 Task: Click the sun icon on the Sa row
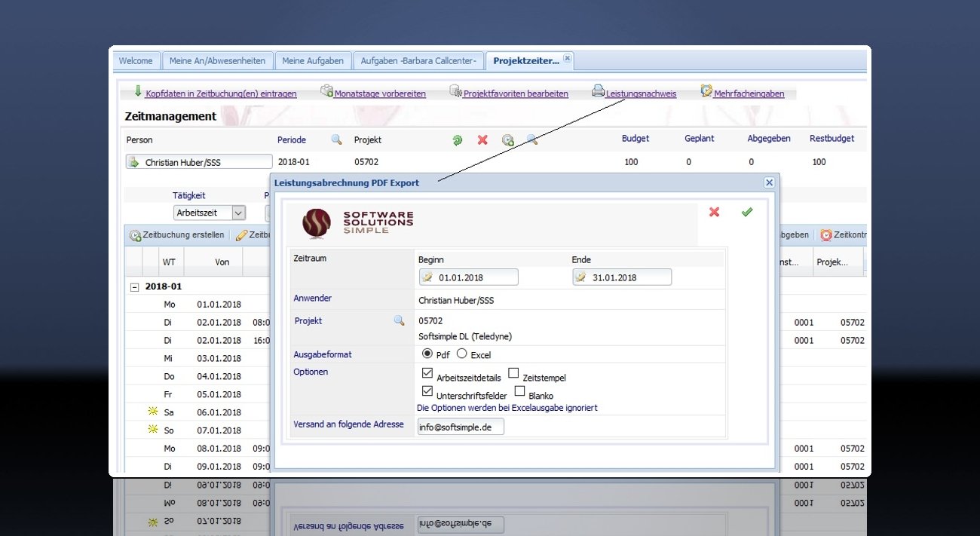pyautogui.click(x=153, y=412)
